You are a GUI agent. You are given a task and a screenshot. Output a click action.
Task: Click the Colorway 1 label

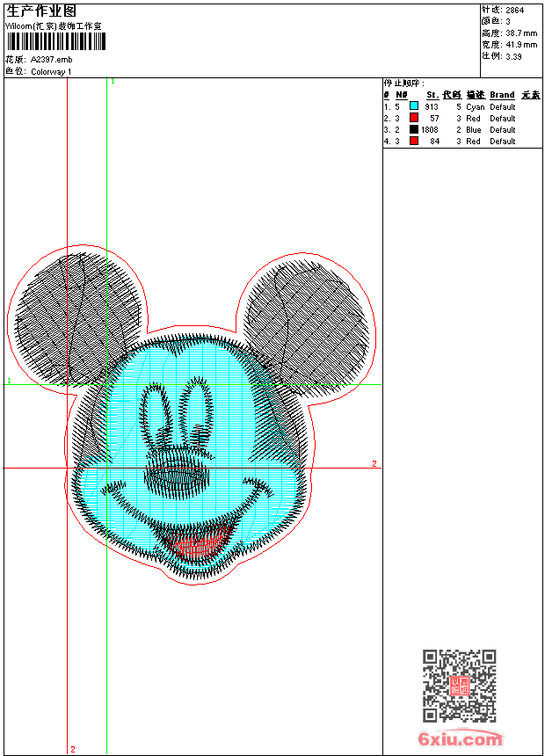point(51,71)
